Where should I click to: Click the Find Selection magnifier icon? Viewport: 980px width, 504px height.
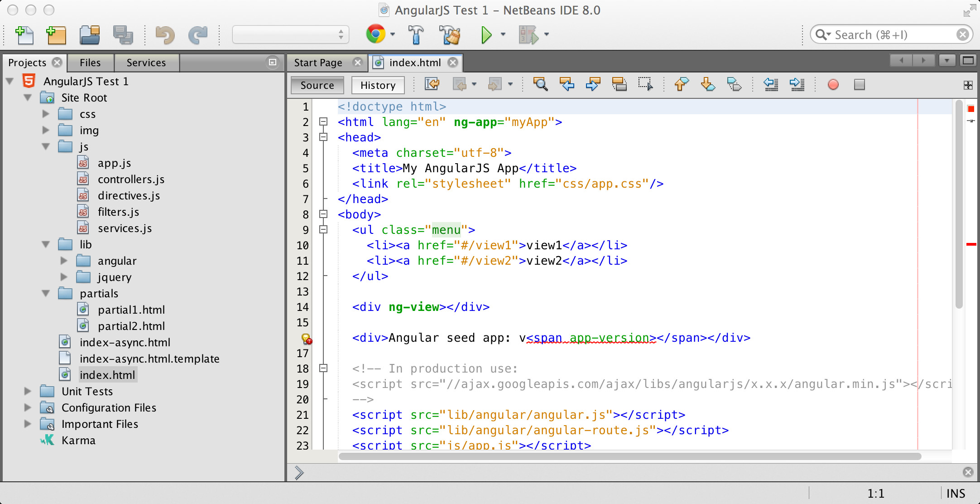pos(540,84)
